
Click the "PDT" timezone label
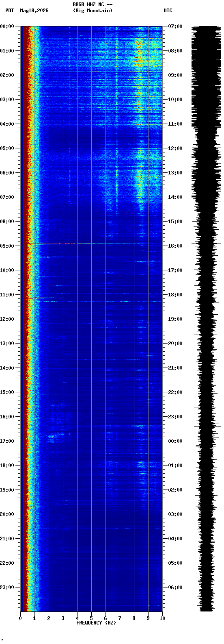point(9,11)
